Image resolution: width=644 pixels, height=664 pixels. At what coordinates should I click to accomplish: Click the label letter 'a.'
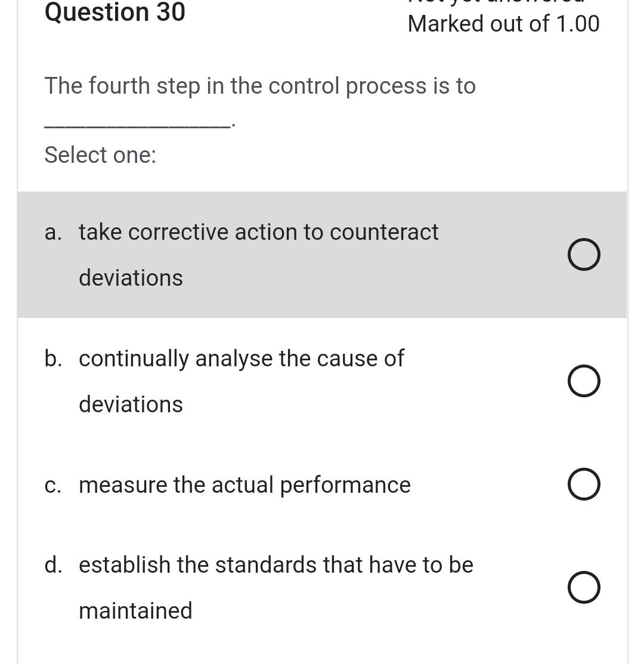54,232
